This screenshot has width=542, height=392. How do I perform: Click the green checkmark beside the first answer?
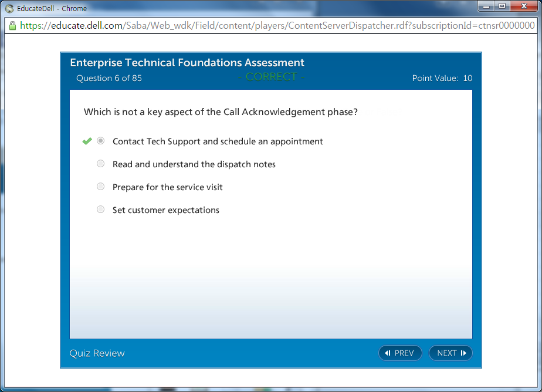87,141
